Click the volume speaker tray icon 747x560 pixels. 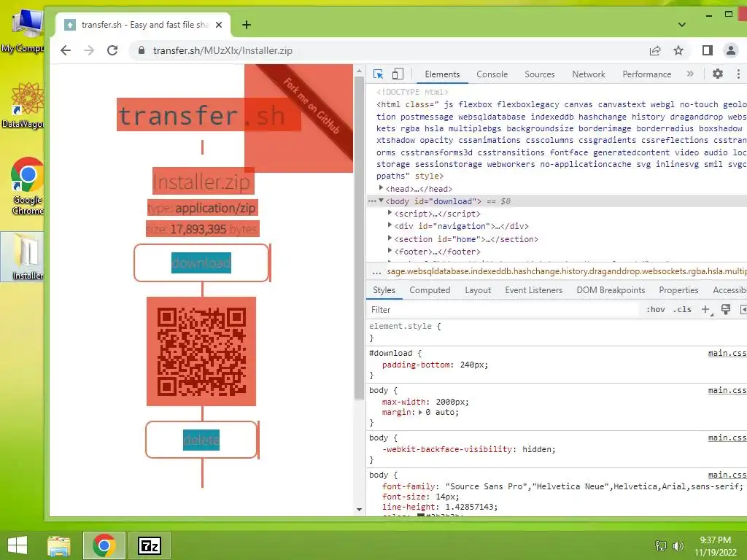click(x=678, y=545)
